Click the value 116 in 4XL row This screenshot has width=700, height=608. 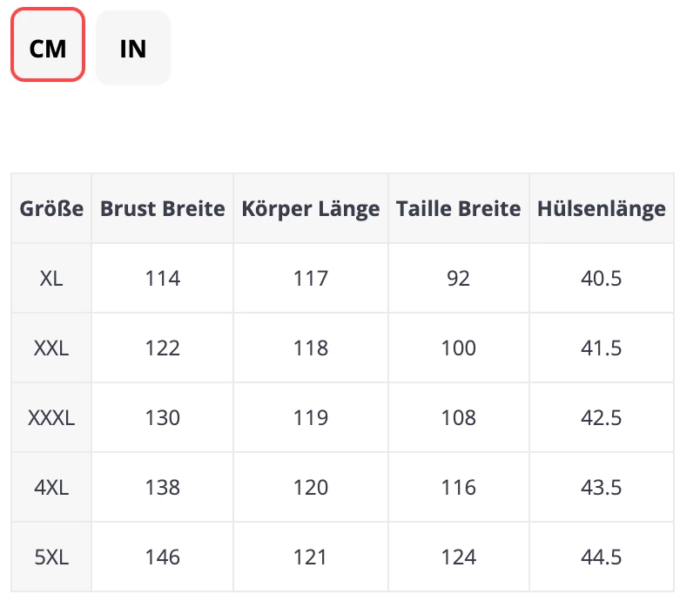click(x=458, y=487)
